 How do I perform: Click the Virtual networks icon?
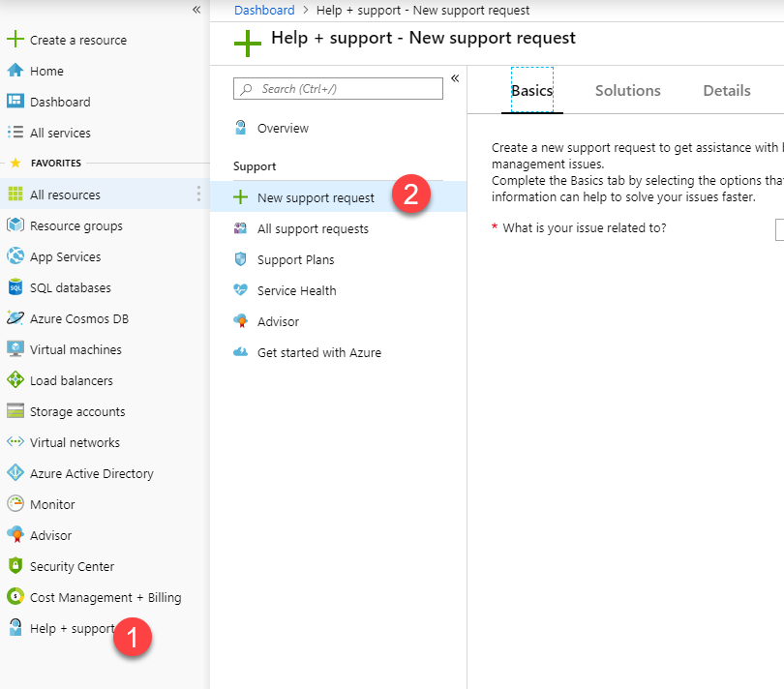tap(15, 442)
